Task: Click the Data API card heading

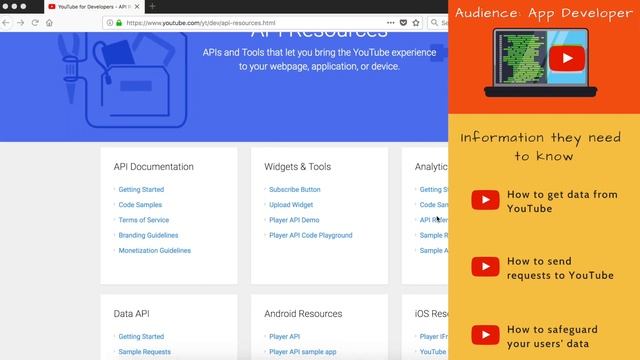Action: tap(131, 313)
